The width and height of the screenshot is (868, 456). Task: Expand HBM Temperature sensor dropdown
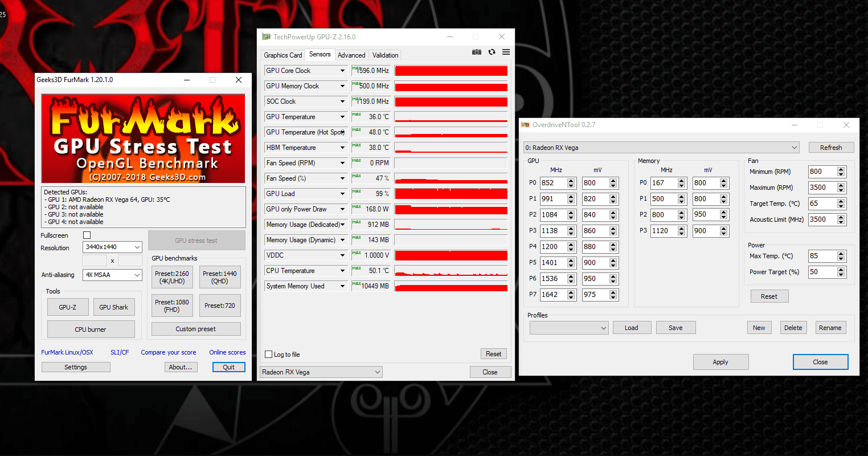click(342, 148)
